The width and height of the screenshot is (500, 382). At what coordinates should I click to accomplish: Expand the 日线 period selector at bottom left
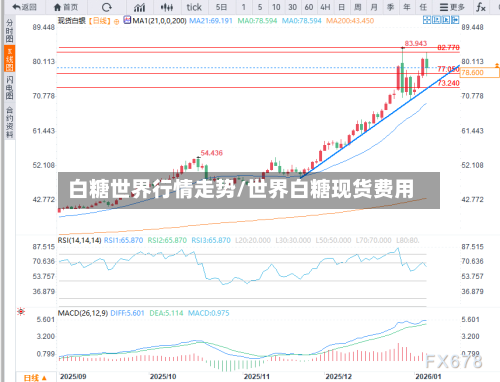tap(35, 378)
